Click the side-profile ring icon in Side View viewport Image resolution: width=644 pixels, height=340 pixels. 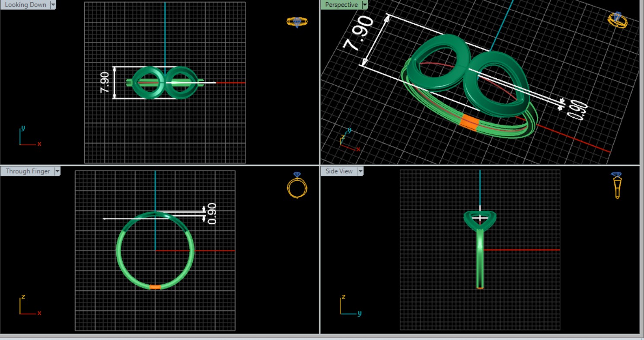click(x=617, y=185)
